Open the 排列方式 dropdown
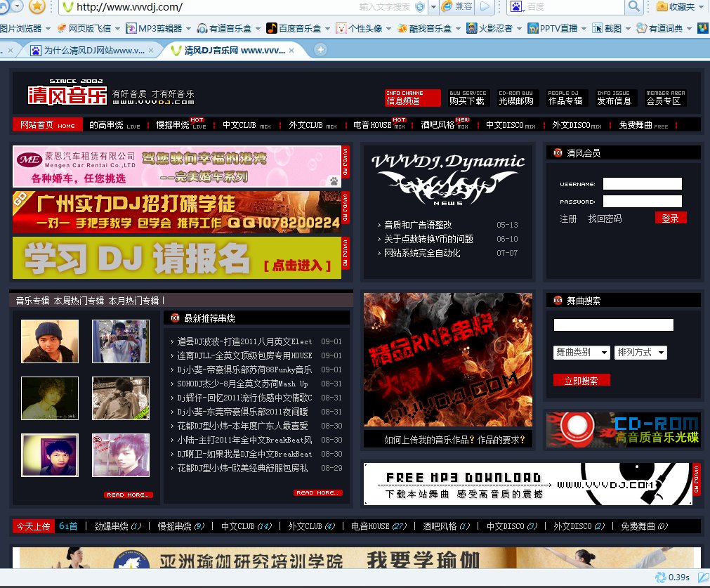 [640, 353]
